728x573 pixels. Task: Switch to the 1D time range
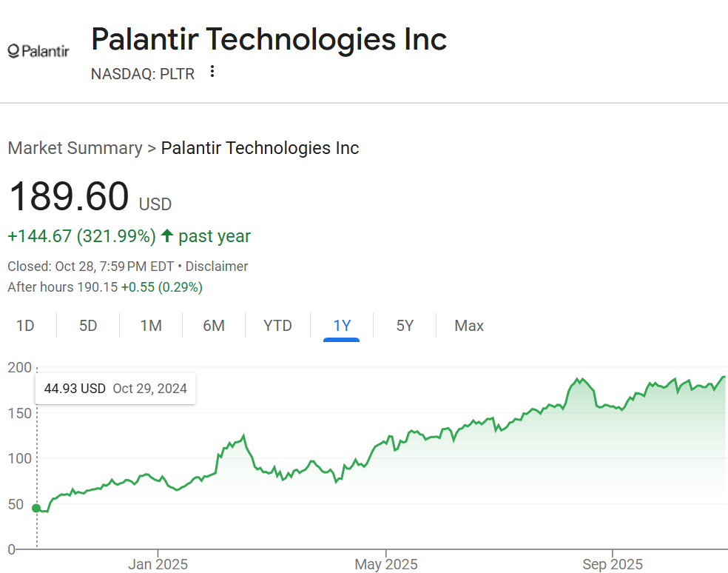click(x=26, y=325)
